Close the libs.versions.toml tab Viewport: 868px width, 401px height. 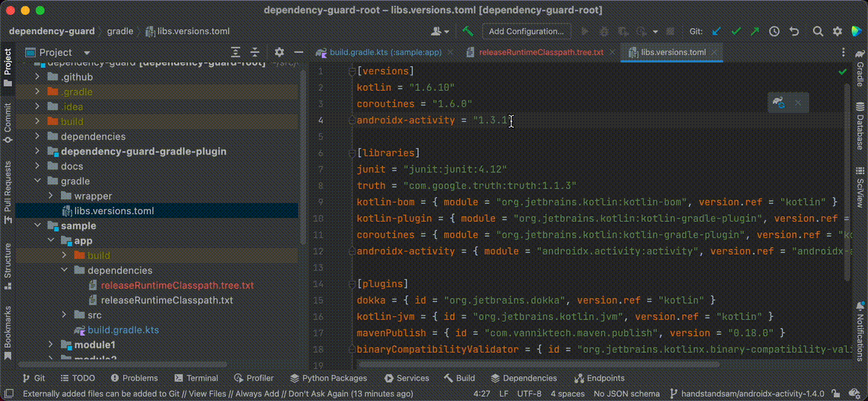tap(715, 53)
